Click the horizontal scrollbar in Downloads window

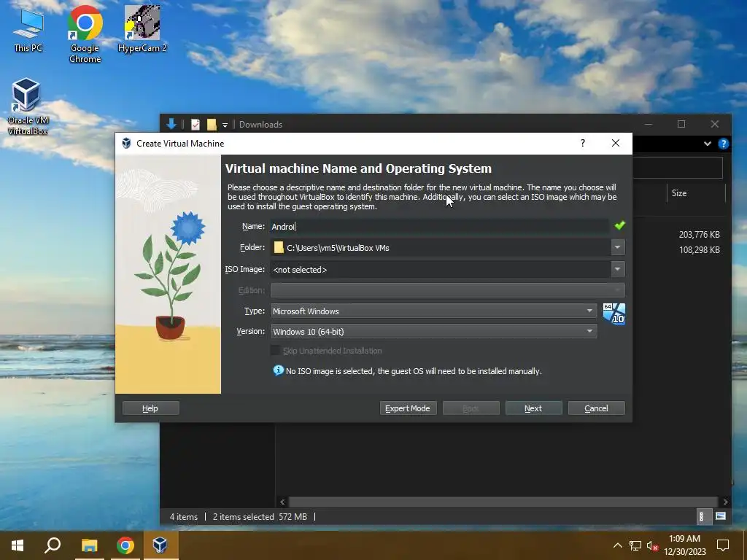click(503, 502)
